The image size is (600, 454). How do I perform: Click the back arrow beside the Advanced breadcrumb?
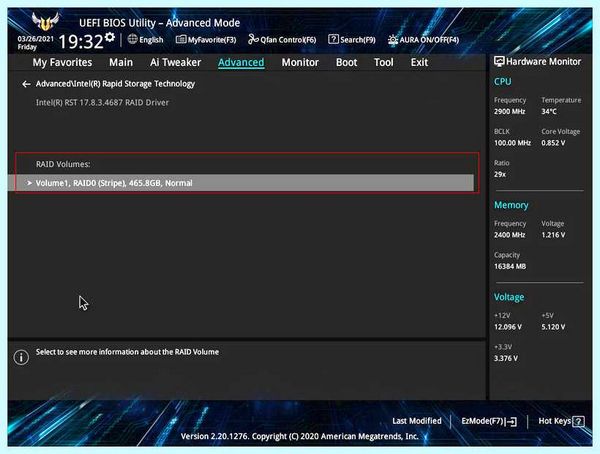coord(26,84)
